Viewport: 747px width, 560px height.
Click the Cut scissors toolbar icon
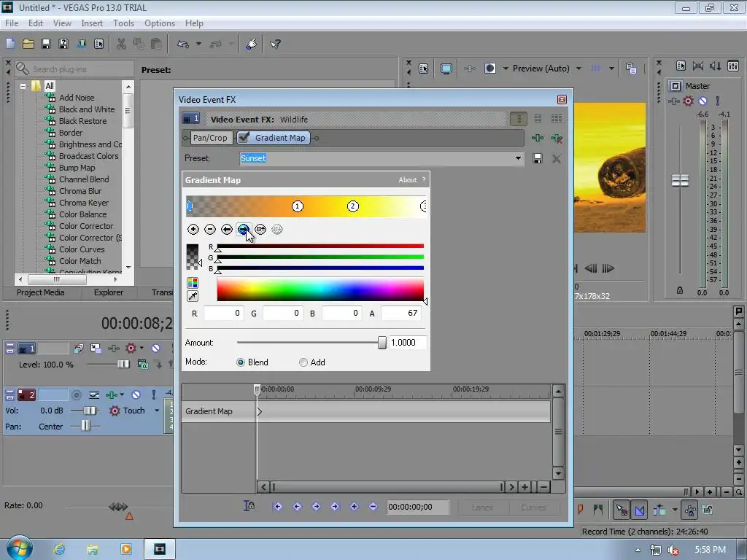click(122, 44)
